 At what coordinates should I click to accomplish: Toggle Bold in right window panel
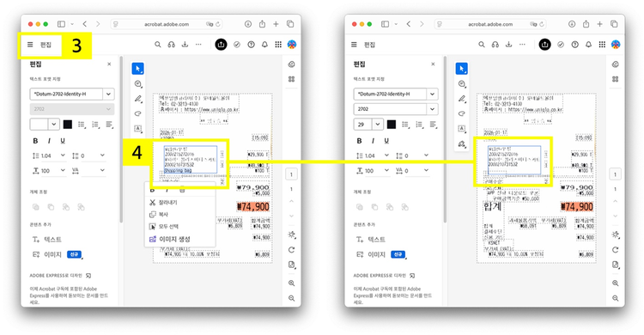coord(359,141)
